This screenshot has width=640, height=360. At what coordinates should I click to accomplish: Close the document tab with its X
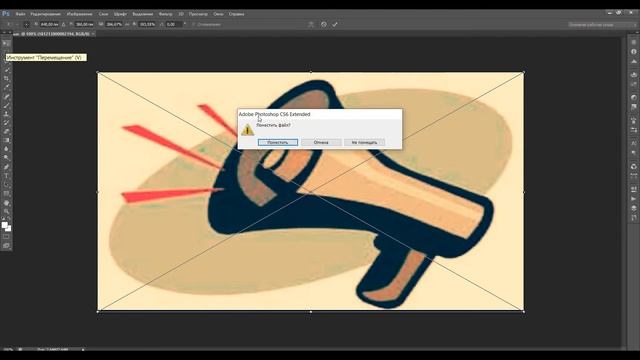pyautogui.click(x=93, y=34)
